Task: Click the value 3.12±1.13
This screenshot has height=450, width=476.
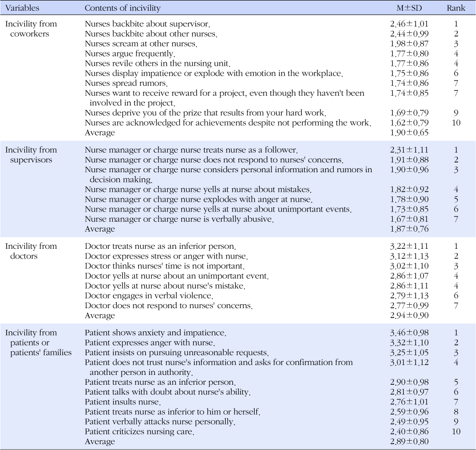Action: click(409, 256)
